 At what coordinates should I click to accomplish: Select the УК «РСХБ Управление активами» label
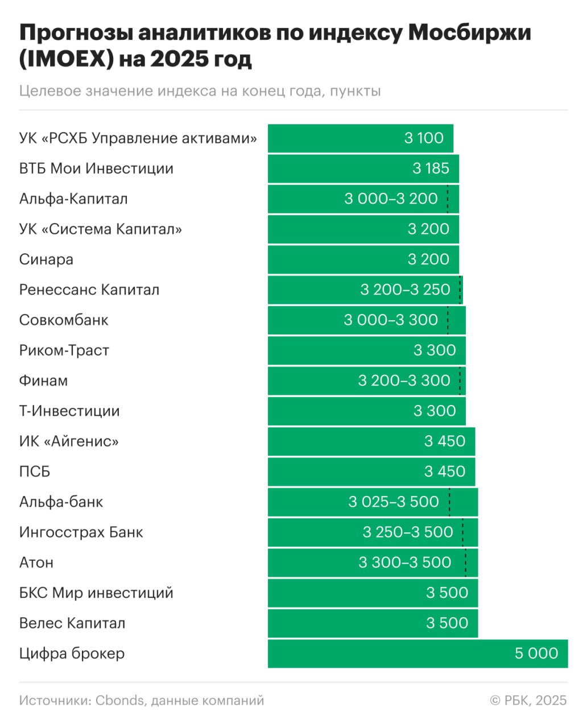point(138,138)
